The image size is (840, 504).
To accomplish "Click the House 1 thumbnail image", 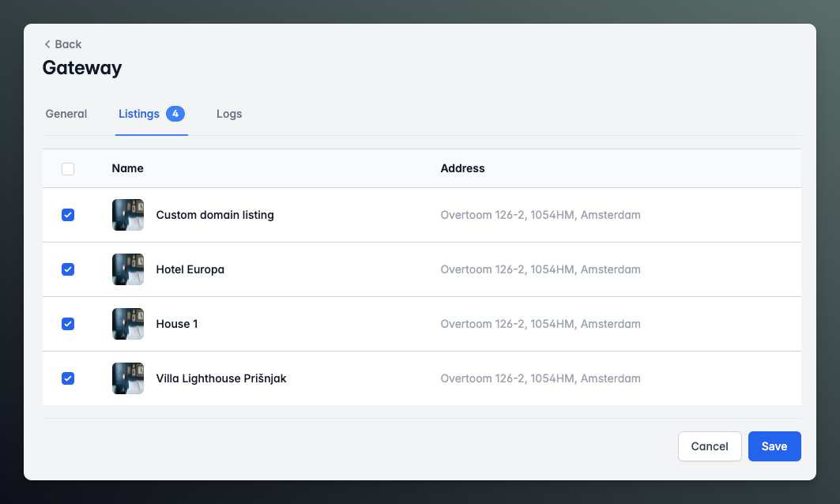I will click(128, 324).
